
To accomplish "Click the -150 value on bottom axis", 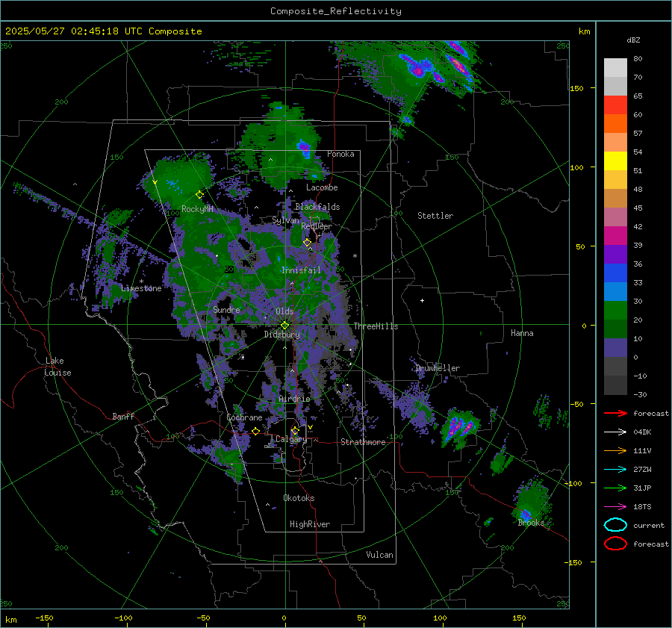I will [44, 618].
